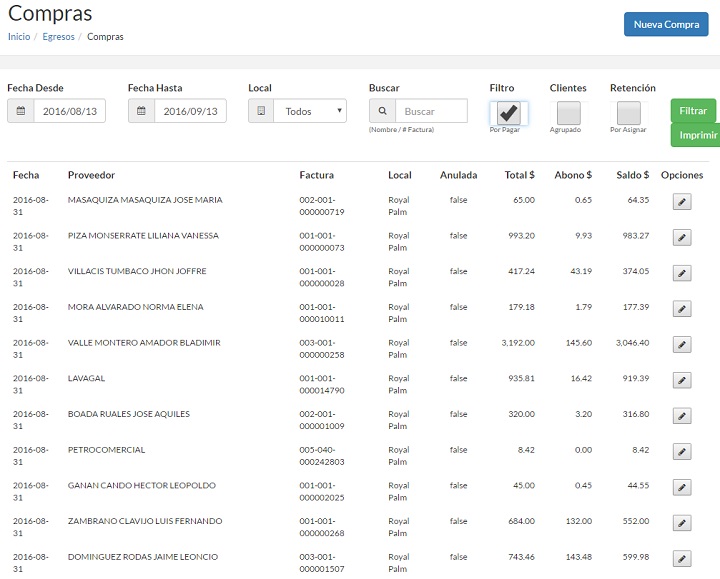Click the Buscar text input field
Image resolution: width=720 pixels, height=579 pixels.
(x=431, y=111)
